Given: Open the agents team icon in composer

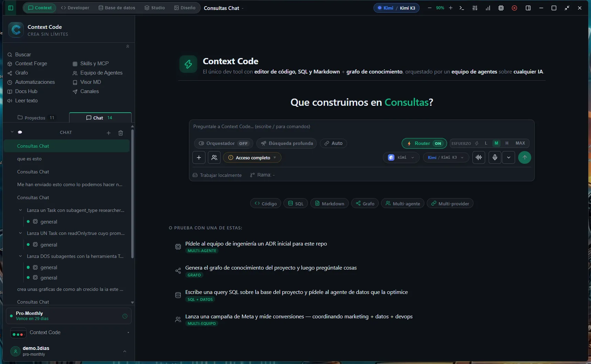Looking at the screenshot, I should pos(214,158).
